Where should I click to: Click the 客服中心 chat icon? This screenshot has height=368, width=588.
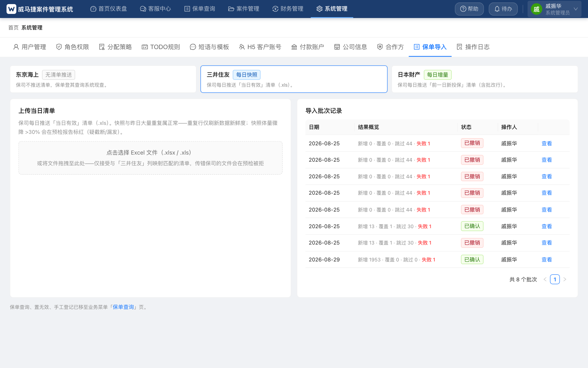pyautogui.click(x=143, y=9)
